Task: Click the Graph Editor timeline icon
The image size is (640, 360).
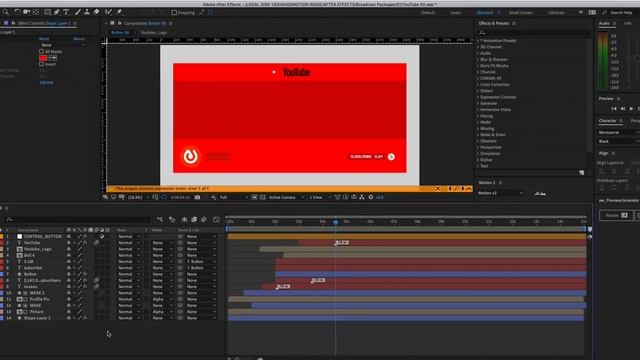Action: click(216, 220)
